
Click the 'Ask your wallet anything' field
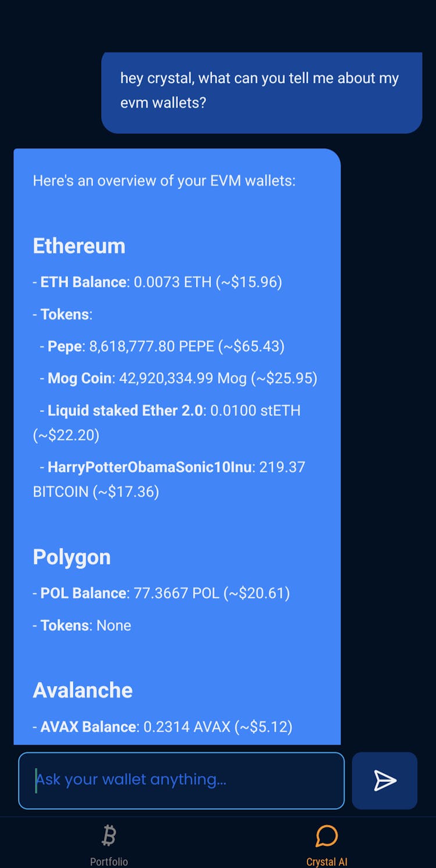181,781
